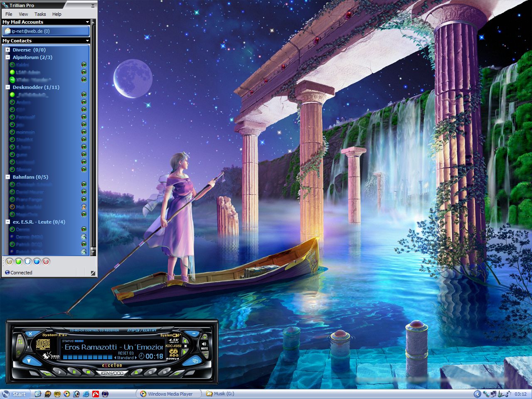Click the green lines button right of next
This screenshot has width=532, height=399.
[x=176, y=374]
